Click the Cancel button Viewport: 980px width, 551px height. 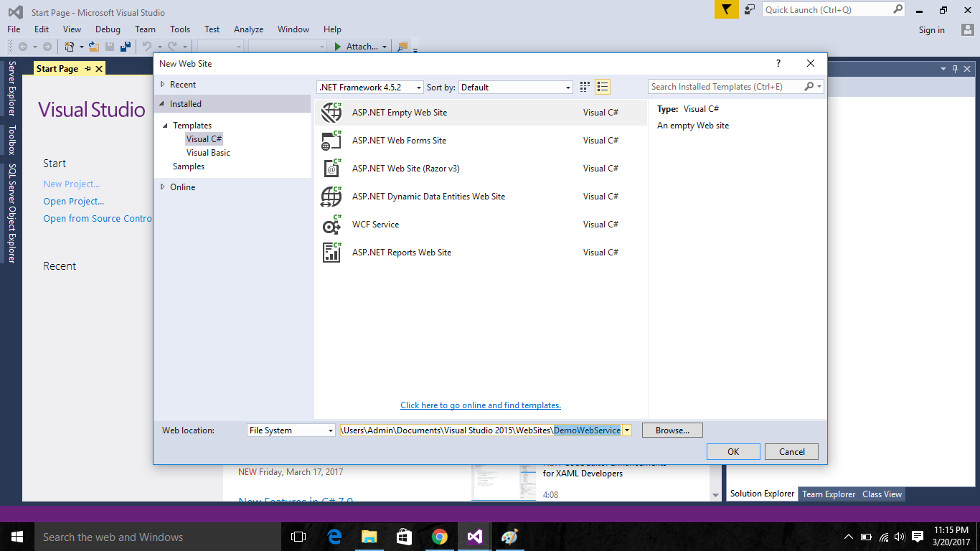pos(791,452)
